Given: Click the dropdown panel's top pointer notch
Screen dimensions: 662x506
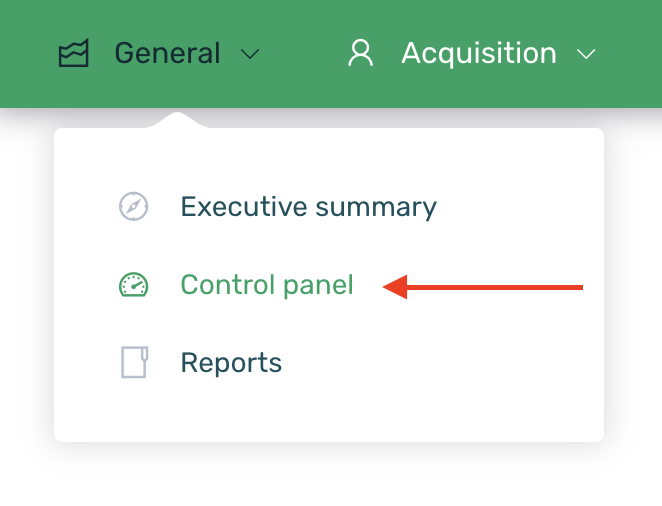Looking at the screenshot, I should [x=178, y=120].
